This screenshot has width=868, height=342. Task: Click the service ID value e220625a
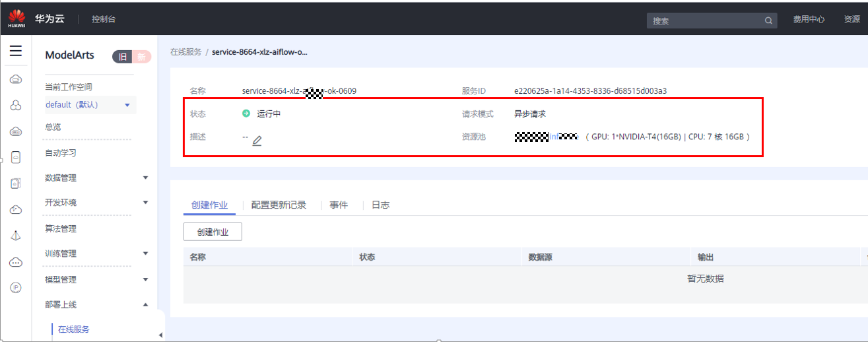(x=590, y=90)
